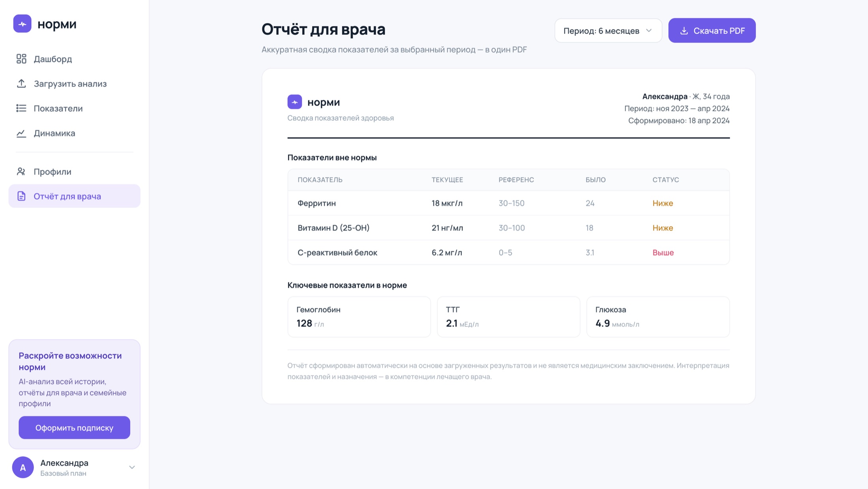Click the chart icon beside Динамика

coord(21,133)
